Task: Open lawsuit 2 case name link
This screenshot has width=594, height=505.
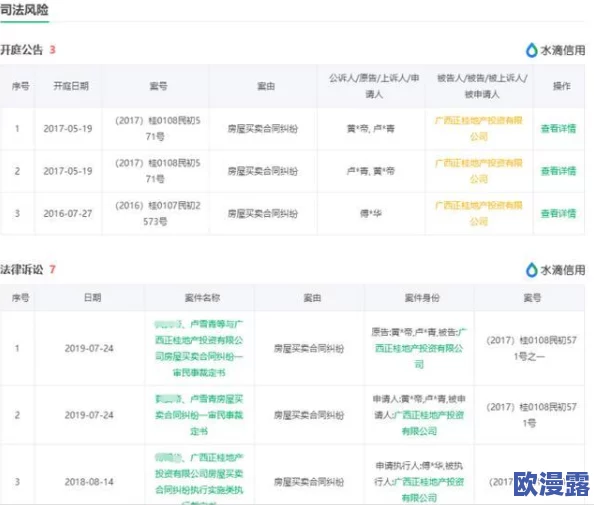Action: point(199,415)
